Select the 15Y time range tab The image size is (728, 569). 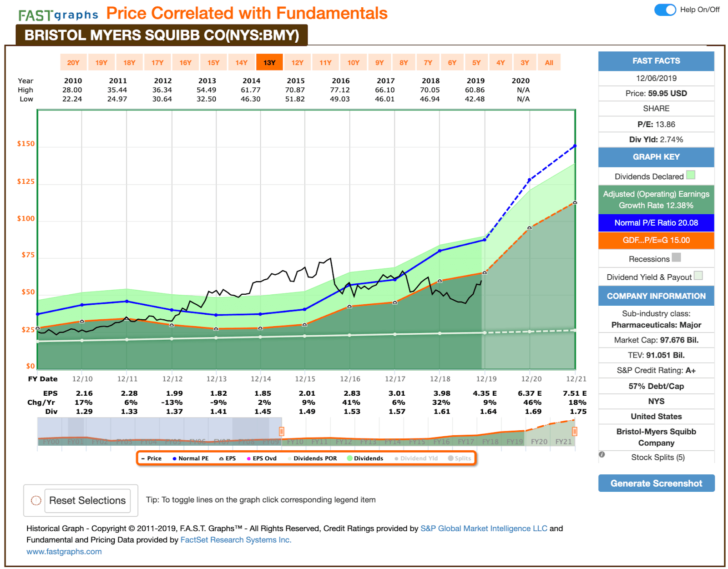click(213, 63)
